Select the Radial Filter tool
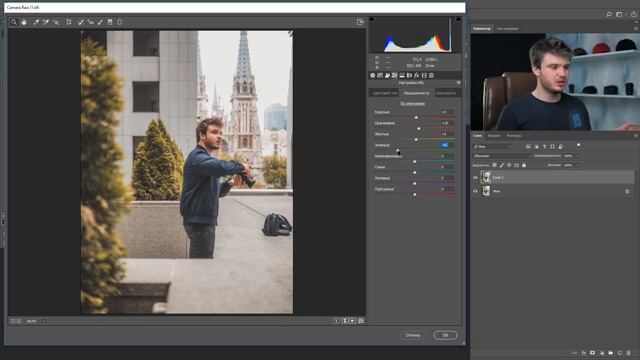This screenshot has height=360, width=640. pyautogui.click(x=120, y=22)
